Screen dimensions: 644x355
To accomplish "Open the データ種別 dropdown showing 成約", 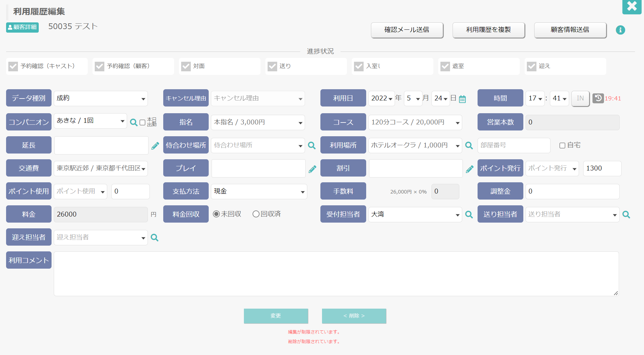I will [x=101, y=98].
